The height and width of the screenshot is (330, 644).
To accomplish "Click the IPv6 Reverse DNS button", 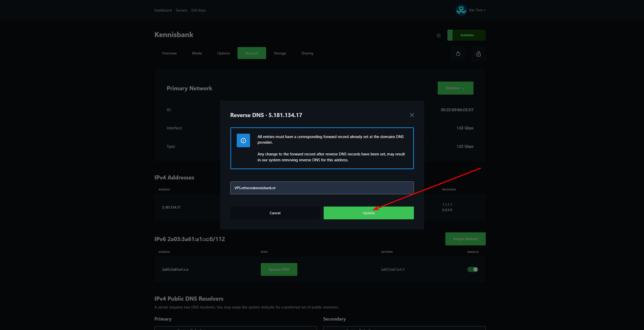I will [x=279, y=269].
